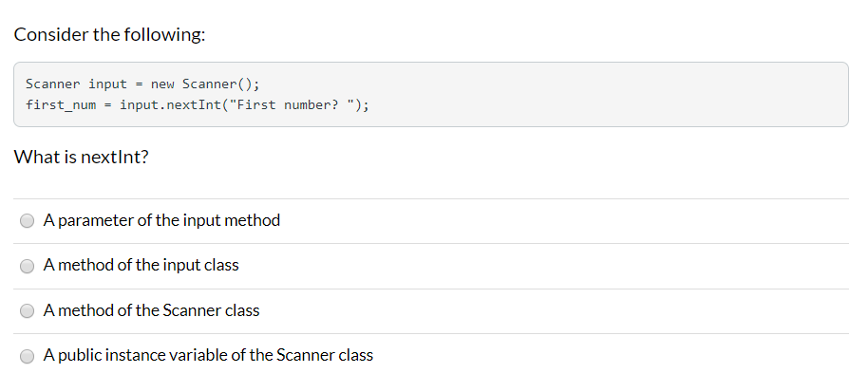Image resolution: width=868 pixels, height=392 pixels.
Task: Choose radio button 'A method of the input class'
Action: tap(27, 267)
